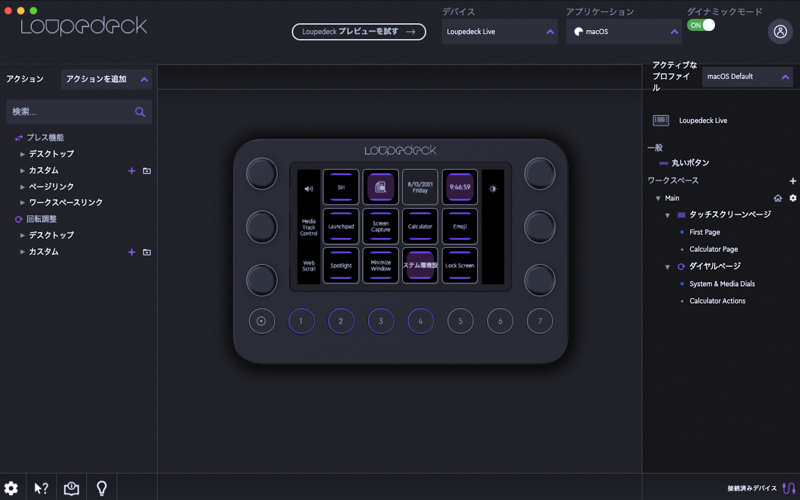This screenshot has height=500, width=800.
Task: Expand ページリンク tree item
Action: click(x=22, y=187)
